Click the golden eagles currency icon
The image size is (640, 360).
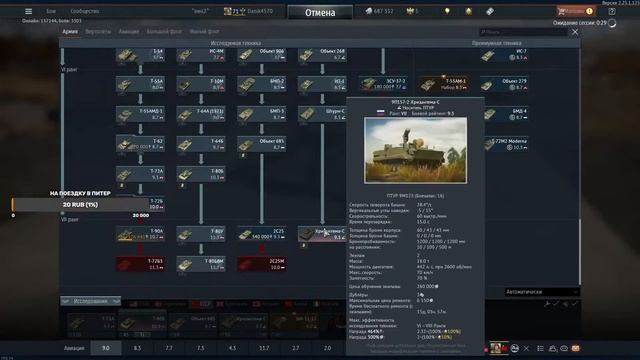(x=410, y=11)
